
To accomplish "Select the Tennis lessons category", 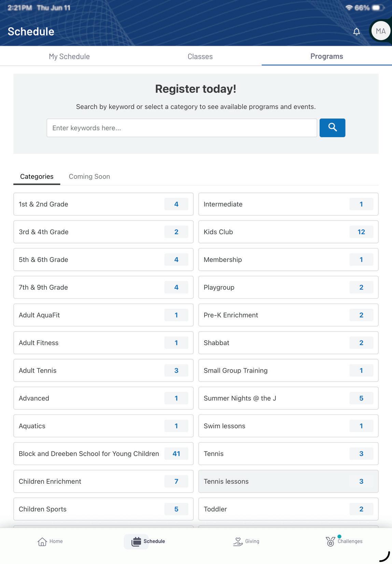I will pyautogui.click(x=288, y=481).
